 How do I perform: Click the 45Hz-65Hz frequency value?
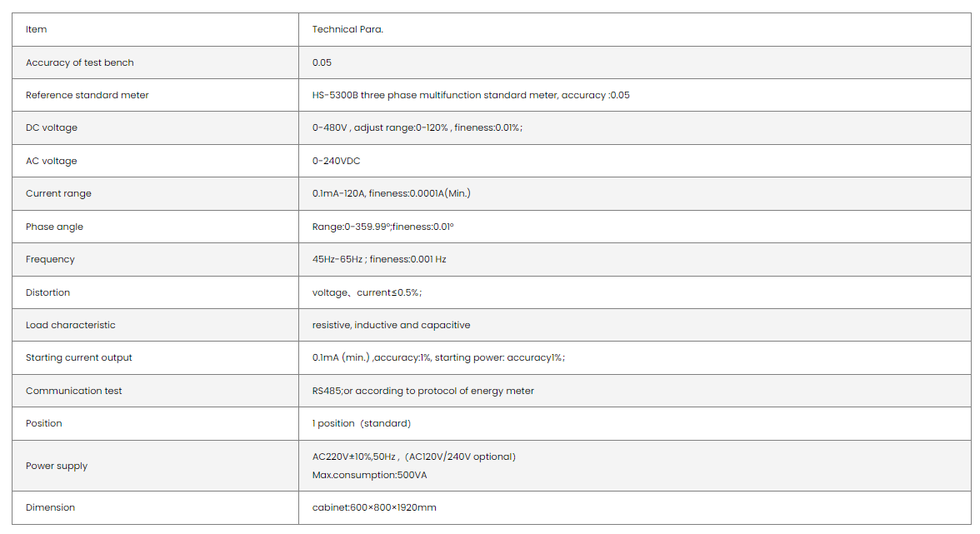pos(379,259)
